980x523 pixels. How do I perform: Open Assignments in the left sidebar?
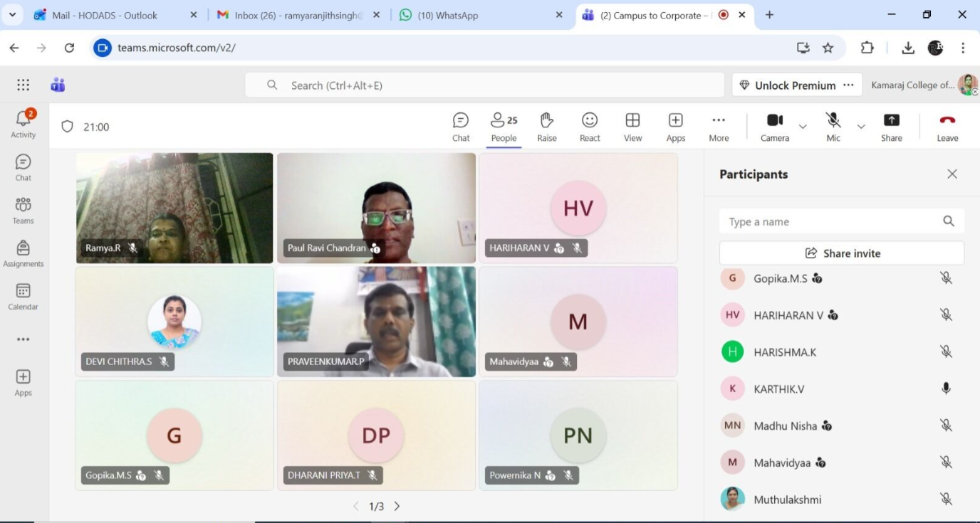[23, 253]
